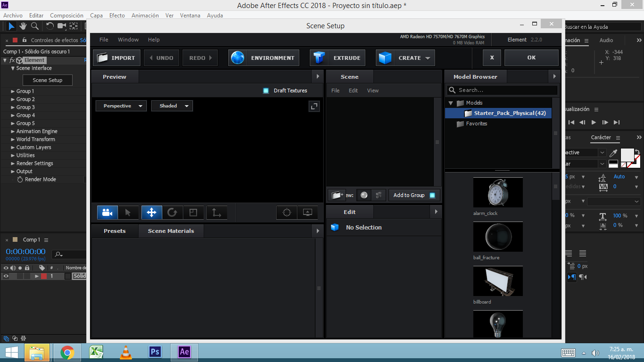Open the View menu in Scene panel
Image resolution: width=644 pixels, height=362 pixels.
(372, 90)
